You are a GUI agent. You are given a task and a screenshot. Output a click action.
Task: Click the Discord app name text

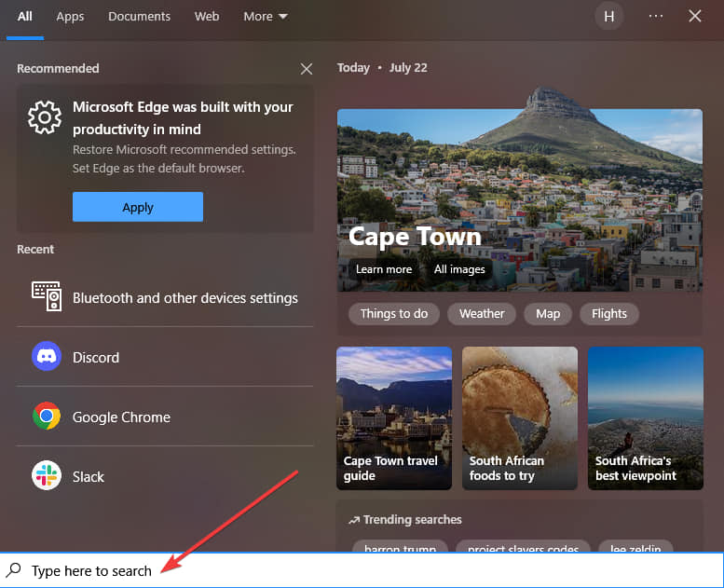click(x=96, y=358)
